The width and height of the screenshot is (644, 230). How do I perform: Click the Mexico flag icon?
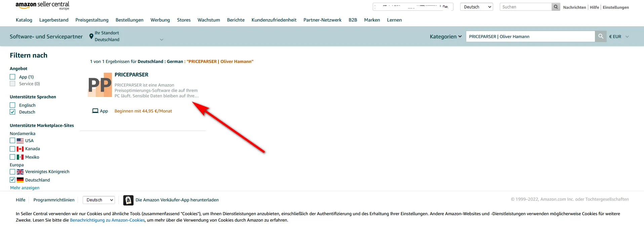coord(20,157)
